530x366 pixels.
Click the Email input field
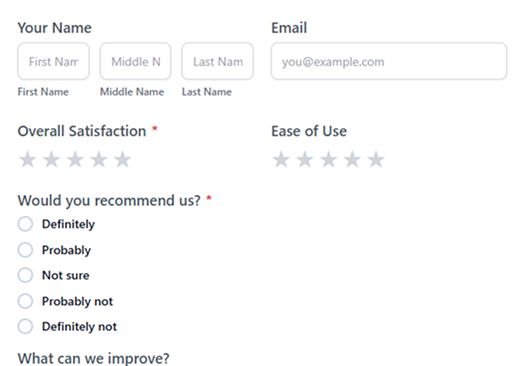coord(389,61)
